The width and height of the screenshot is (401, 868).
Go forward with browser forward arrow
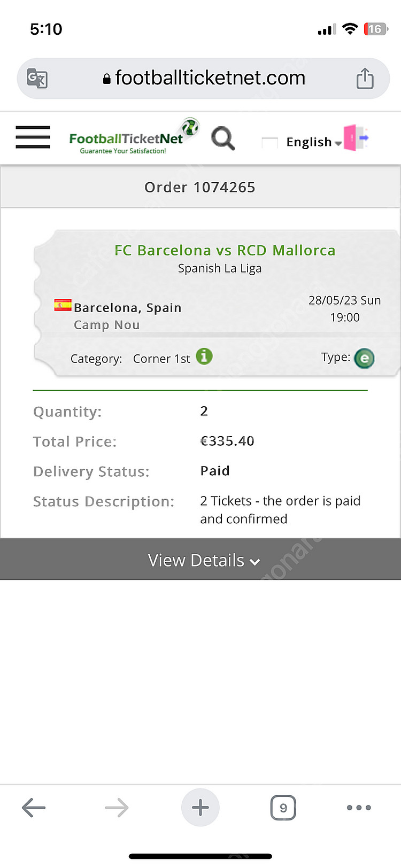pos(117,808)
